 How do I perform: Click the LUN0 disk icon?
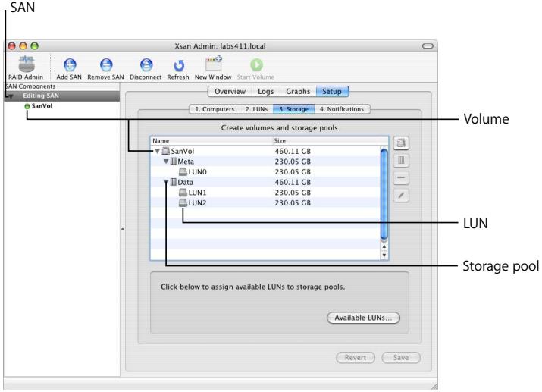pos(183,171)
